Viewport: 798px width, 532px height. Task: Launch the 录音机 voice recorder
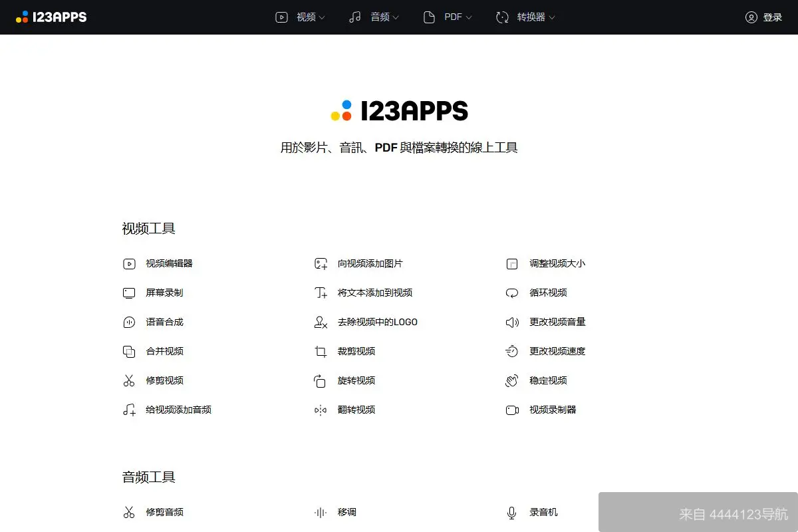[x=545, y=512]
